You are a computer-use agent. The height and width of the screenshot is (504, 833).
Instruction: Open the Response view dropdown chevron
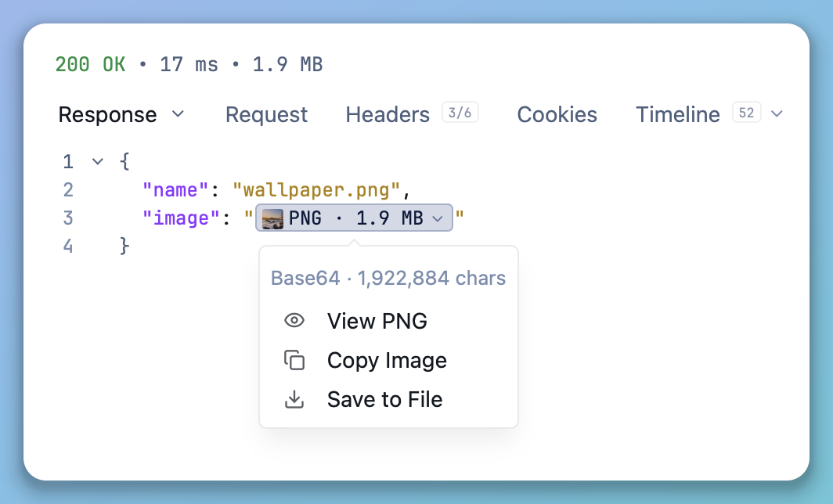click(178, 113)
